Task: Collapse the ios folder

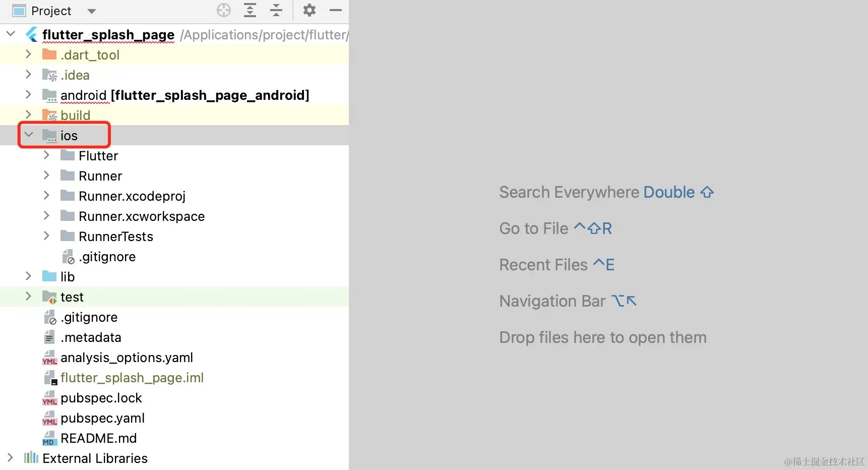Action: (x=29, y=135)
